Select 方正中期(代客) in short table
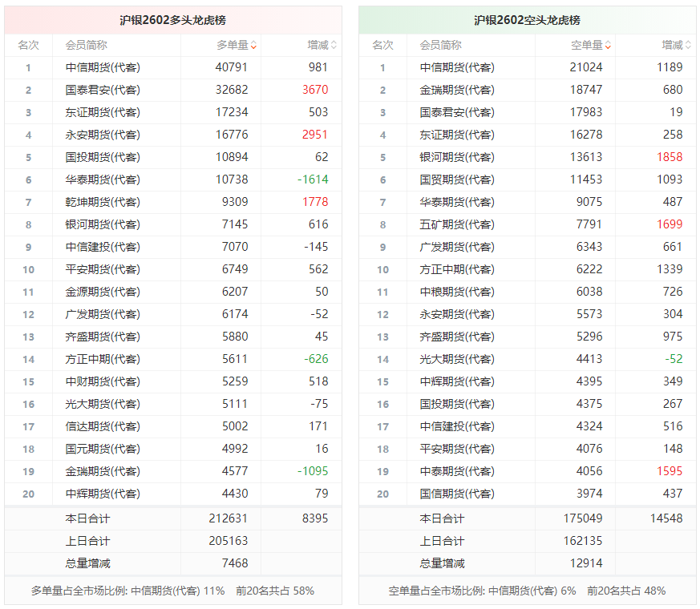 pyautogui.click(x=457, y=269)
